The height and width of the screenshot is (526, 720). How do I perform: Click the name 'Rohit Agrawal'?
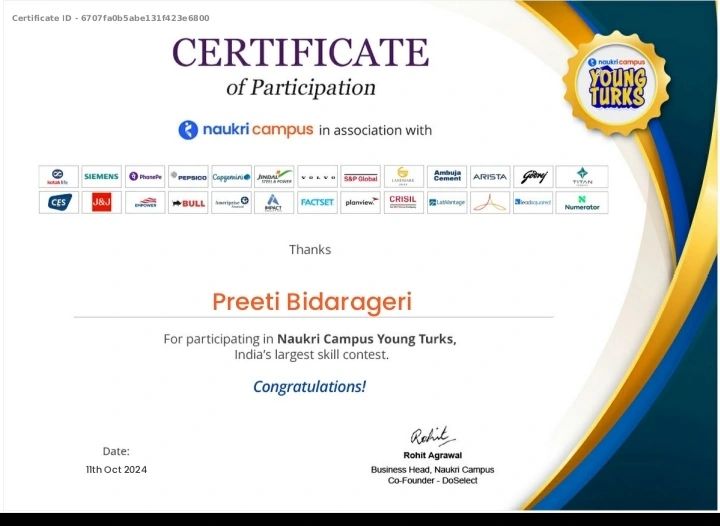pyautogui.click(x=433, y=455)
